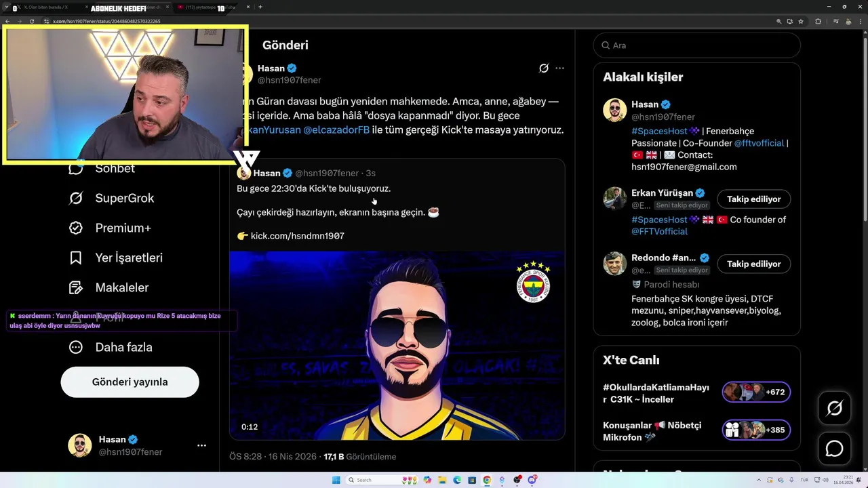Click Erkan Yürüşan's avatar
Viewport: 868px width, 488px height.
615,199
